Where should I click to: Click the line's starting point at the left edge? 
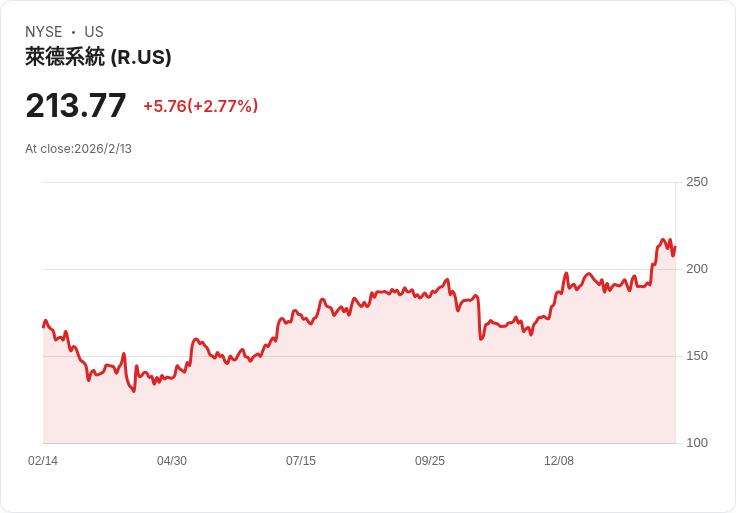pos(43,326)
